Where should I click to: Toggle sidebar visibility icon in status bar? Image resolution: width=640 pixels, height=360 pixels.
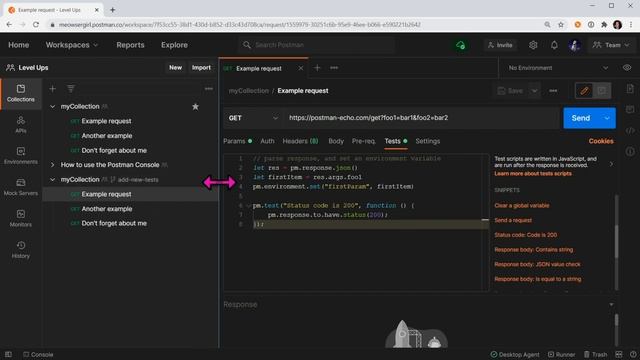(x=8, y=354)
